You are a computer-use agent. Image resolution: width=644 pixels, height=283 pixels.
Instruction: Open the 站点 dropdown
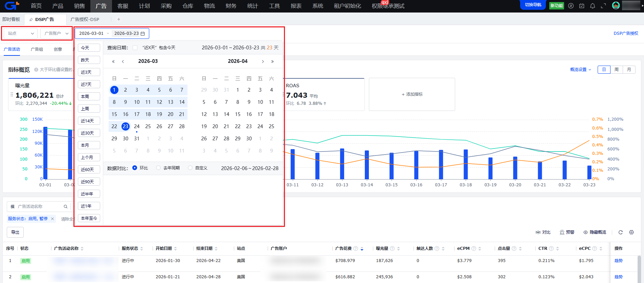pyautogui.click(x=21, y=33)
